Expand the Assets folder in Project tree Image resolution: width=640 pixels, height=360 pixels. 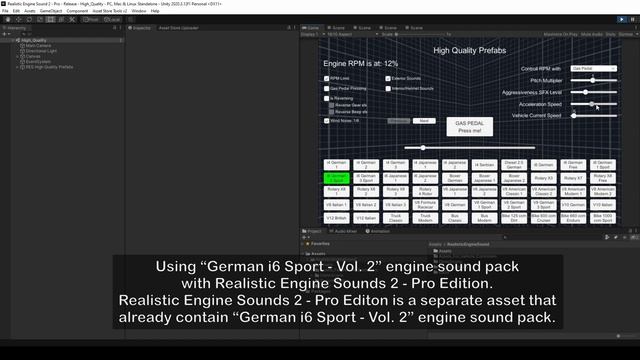303,254
